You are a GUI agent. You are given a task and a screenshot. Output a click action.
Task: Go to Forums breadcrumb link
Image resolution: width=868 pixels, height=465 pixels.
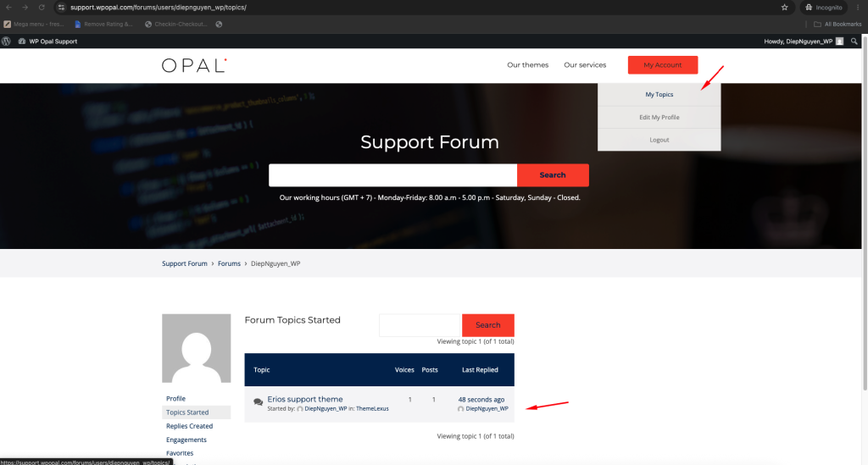tap(229, 263)
